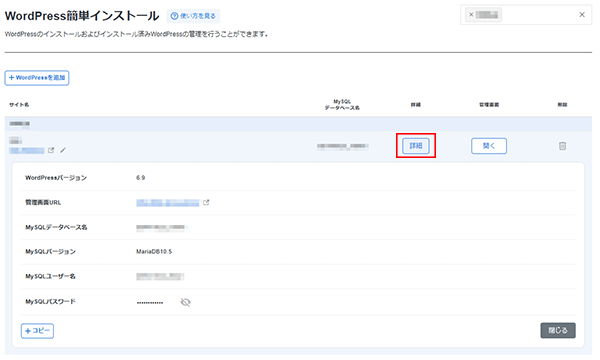Click the 詳細 details button
600x360 pixels.
[416, 146]
